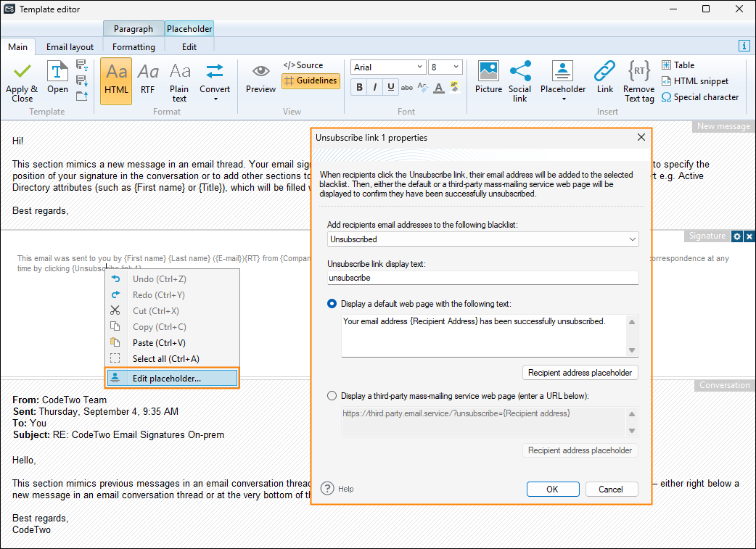Open the font size dropdown
This screenshot has height=549, width=756.
(x=456, y=67)
